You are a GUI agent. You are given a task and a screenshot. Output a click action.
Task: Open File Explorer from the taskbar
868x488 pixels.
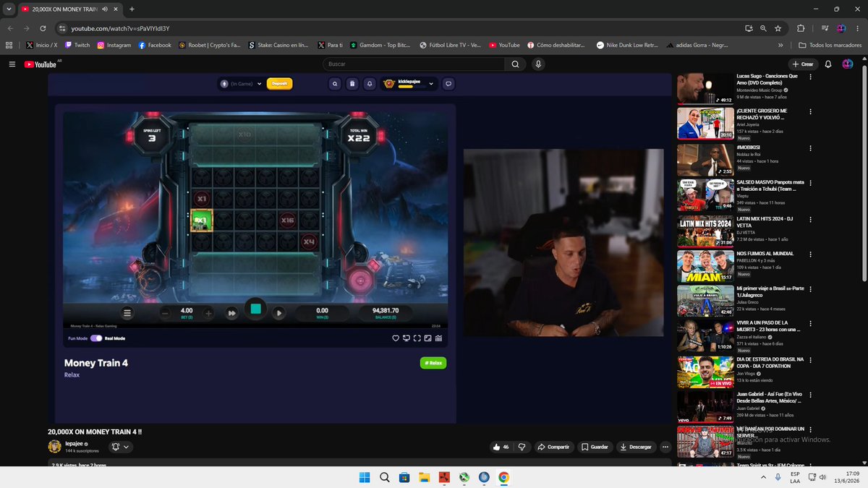[425, 477]
